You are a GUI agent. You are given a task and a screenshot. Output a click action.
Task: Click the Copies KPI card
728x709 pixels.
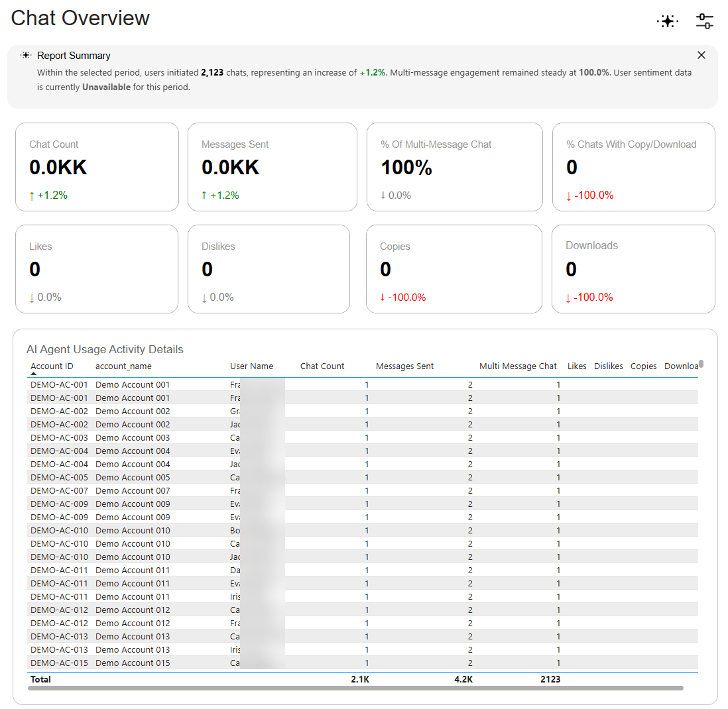(x=454, y=269)
